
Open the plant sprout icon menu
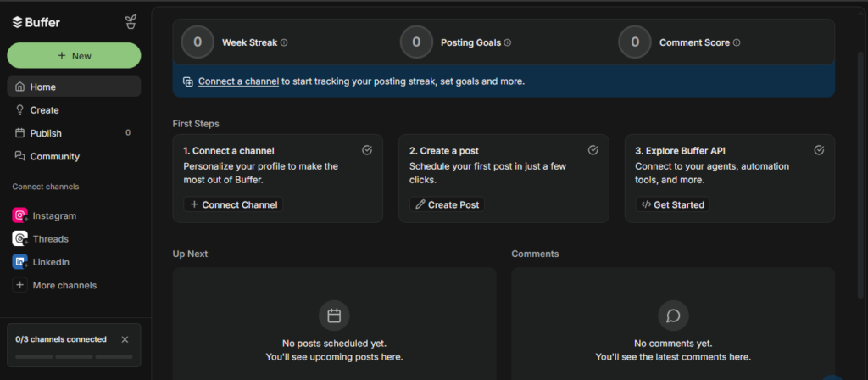131,22
